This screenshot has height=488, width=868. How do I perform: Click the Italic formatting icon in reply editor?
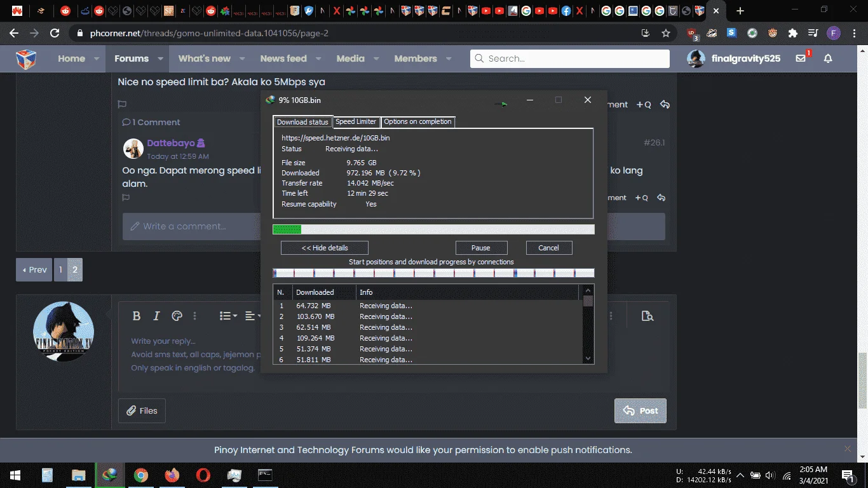(156, 316)
